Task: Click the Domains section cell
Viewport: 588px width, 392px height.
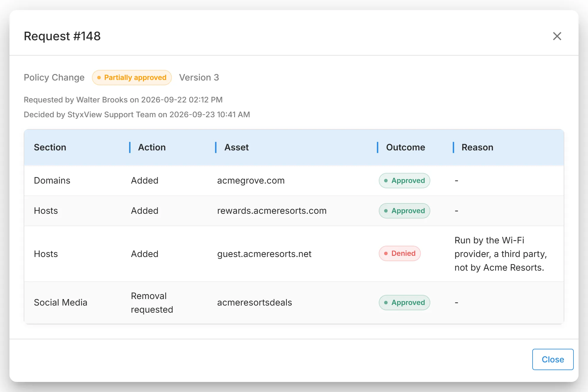Action: [x=52, y=181]
